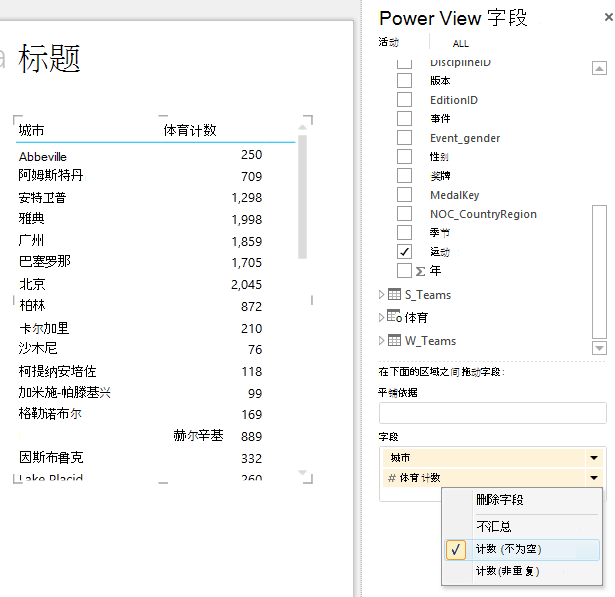Click the 赫尔辛基 city cell
The height and width of the screenshot is (597, 615).
tap(198, 435)
